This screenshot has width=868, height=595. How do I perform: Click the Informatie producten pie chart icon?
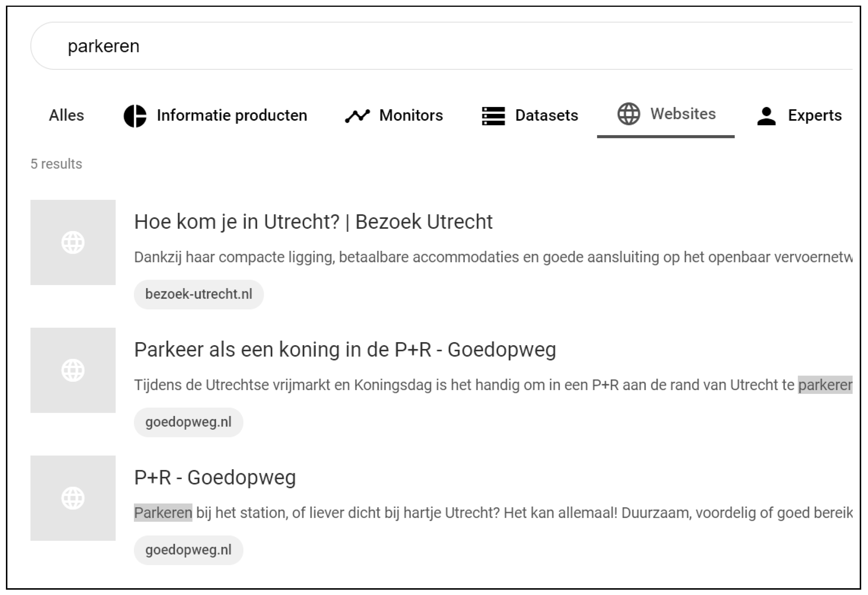click(x=135, y=116)
